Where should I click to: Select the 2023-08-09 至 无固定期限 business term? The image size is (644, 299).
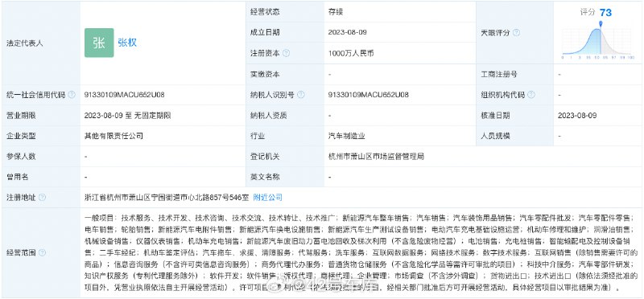tap(127, 116)
